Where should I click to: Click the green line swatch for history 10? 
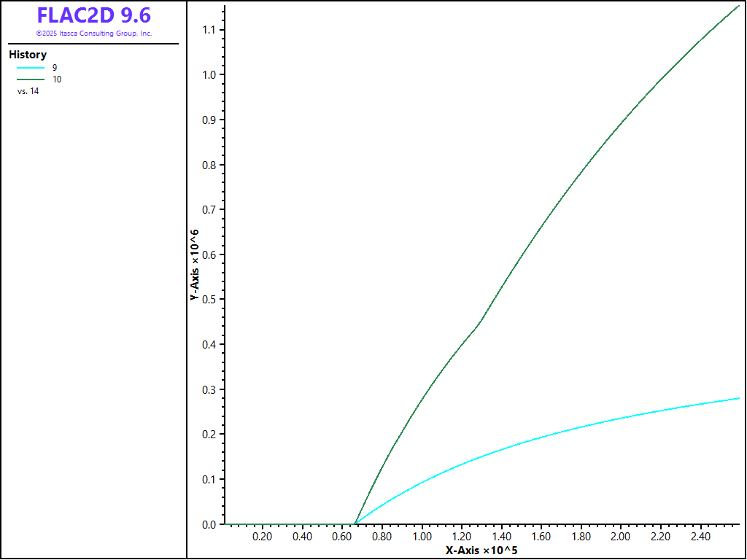click(31, 79)
